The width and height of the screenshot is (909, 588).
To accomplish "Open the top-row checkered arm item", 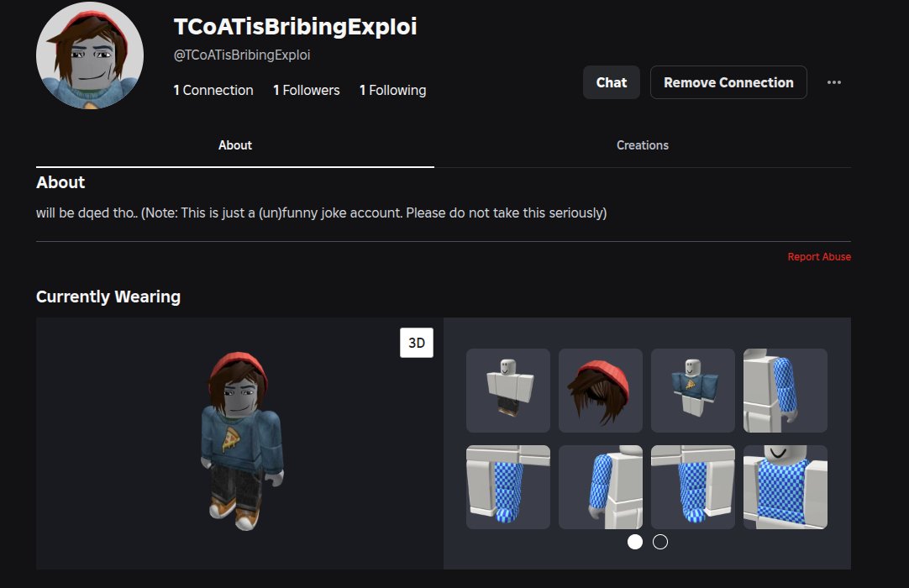I will point(785,391).
